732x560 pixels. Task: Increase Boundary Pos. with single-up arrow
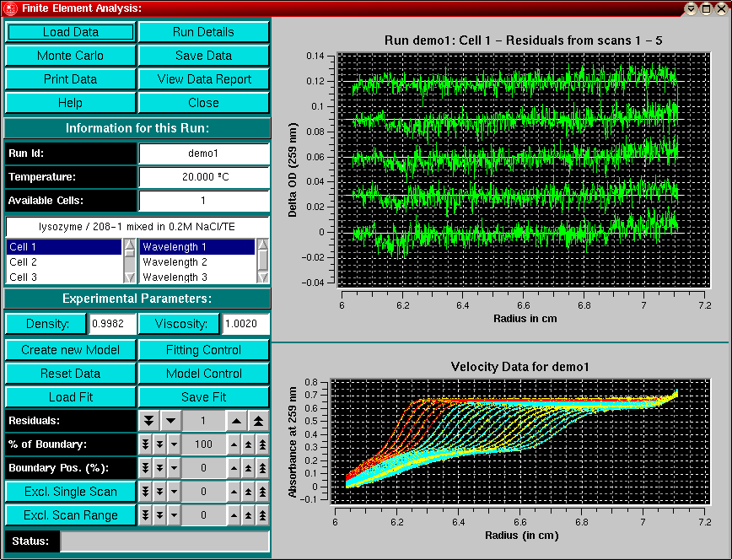pos(233,467)
